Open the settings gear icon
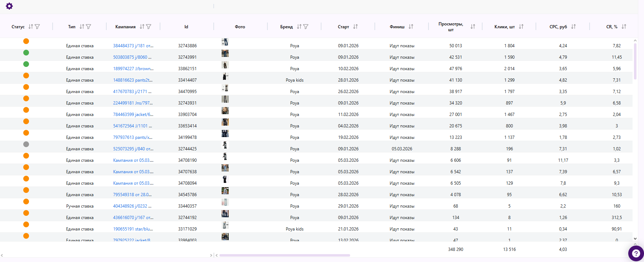 [x=9, y=6]
